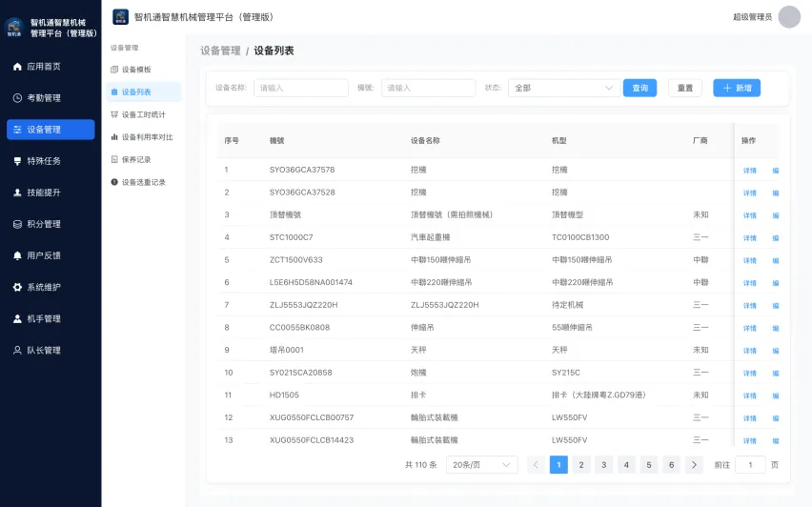This screenshot has width=812, height=507.
Task: Open 详情 for row STC1000C7
Action: coord(750,238)
